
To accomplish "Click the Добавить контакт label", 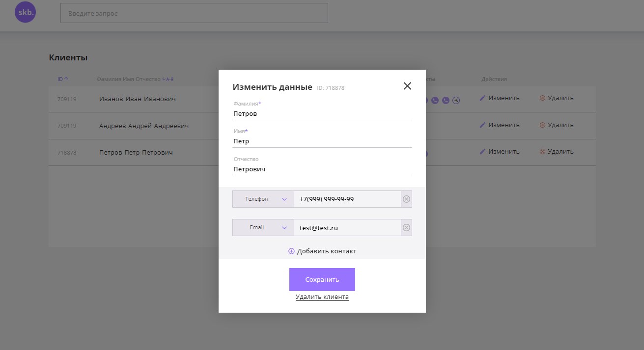I will click(327, 251).
